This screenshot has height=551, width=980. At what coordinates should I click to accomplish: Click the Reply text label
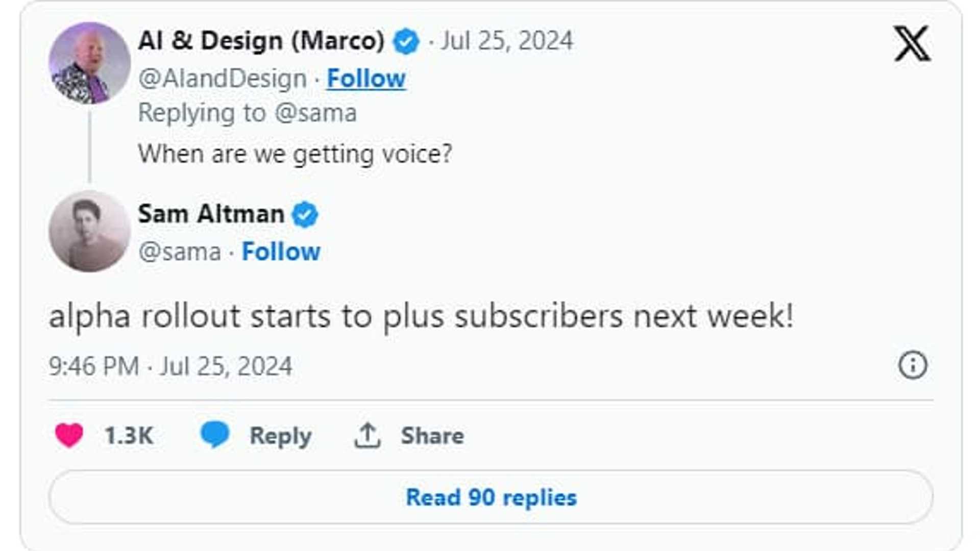(280, 436)
